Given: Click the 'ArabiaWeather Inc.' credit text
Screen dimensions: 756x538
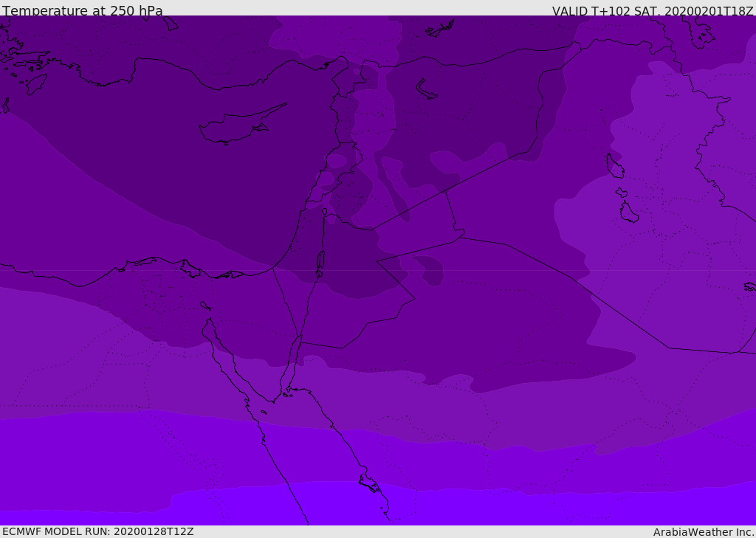Looking at the screenshot, I should point(704,532).
